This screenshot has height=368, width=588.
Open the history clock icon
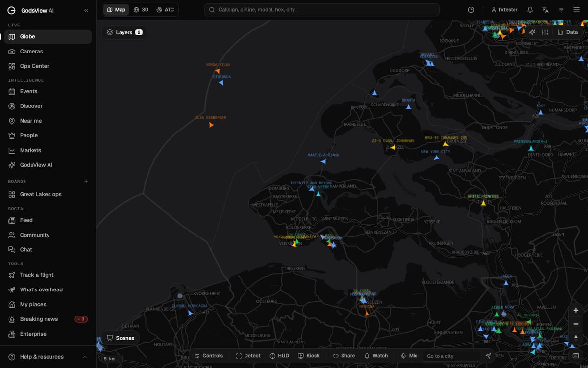pyautogui.click(x=471, y=10)
